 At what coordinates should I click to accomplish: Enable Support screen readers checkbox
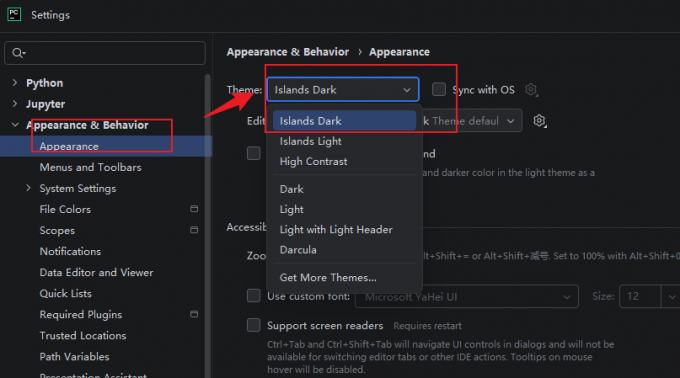click(x=254, y=325)
